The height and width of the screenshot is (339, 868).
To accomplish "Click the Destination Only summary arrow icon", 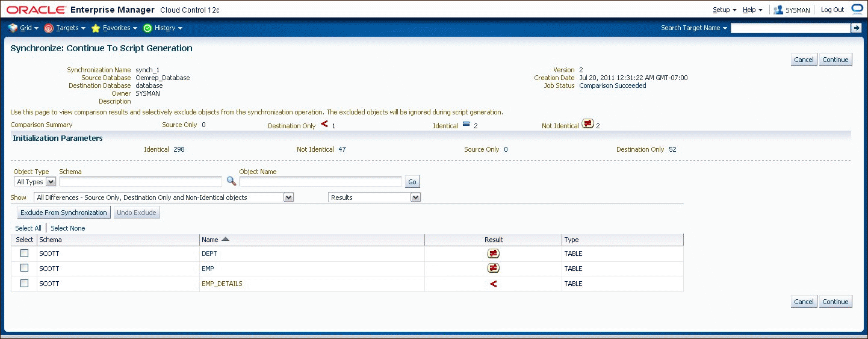I will point(324,124).
